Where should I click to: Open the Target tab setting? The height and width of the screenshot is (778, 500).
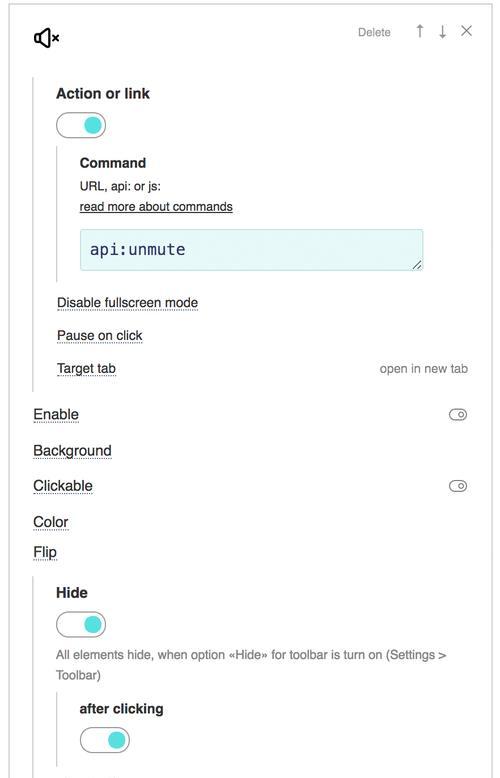pyautogui.click(x=86, y=369)
